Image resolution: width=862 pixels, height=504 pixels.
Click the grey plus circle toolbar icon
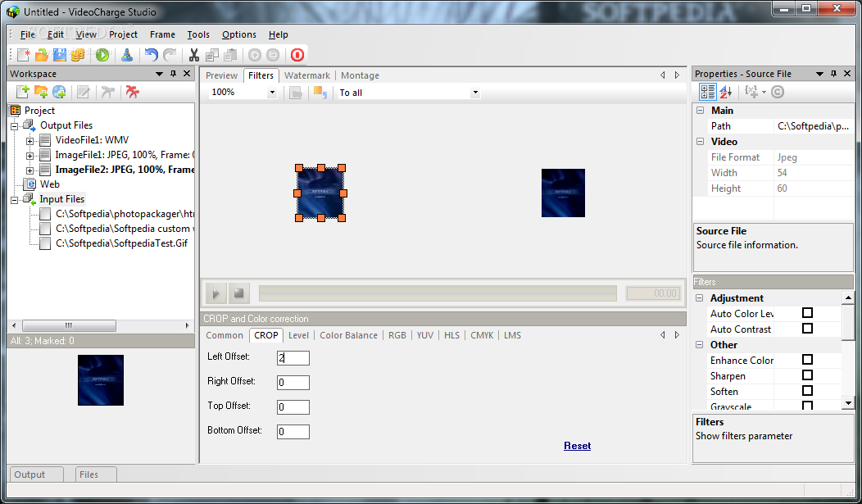[x=255, y=55]
